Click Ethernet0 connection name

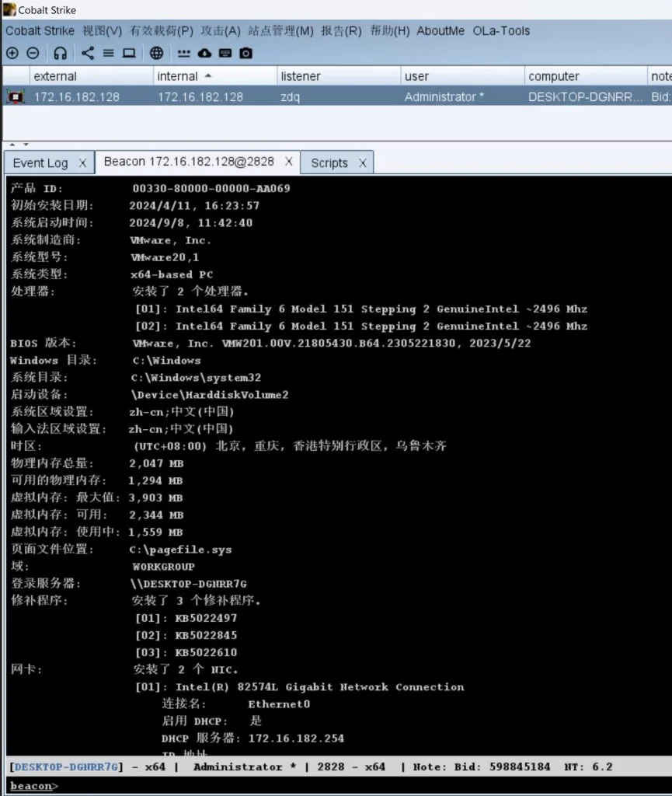click(x=279, y=704)
